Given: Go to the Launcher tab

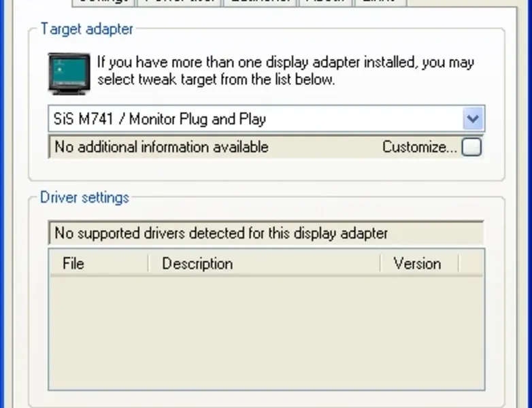Looking at the screenshot, I should point(260,2).
